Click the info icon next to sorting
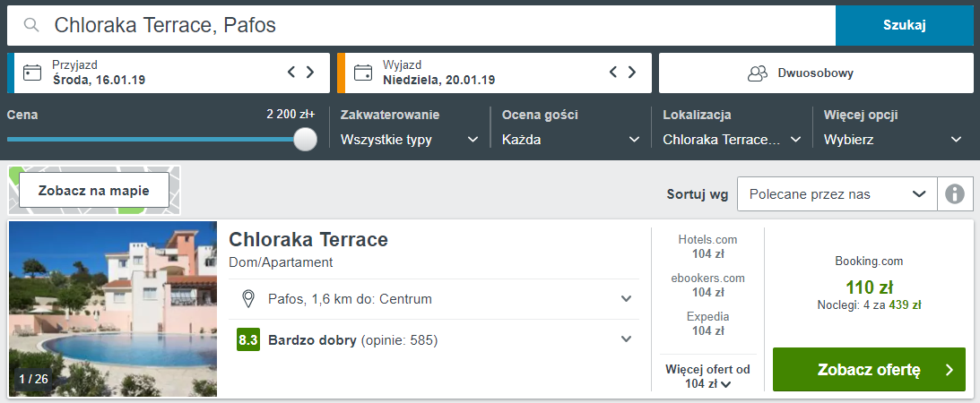The width and height of the screenshot is (980, 403). (954, 194)
